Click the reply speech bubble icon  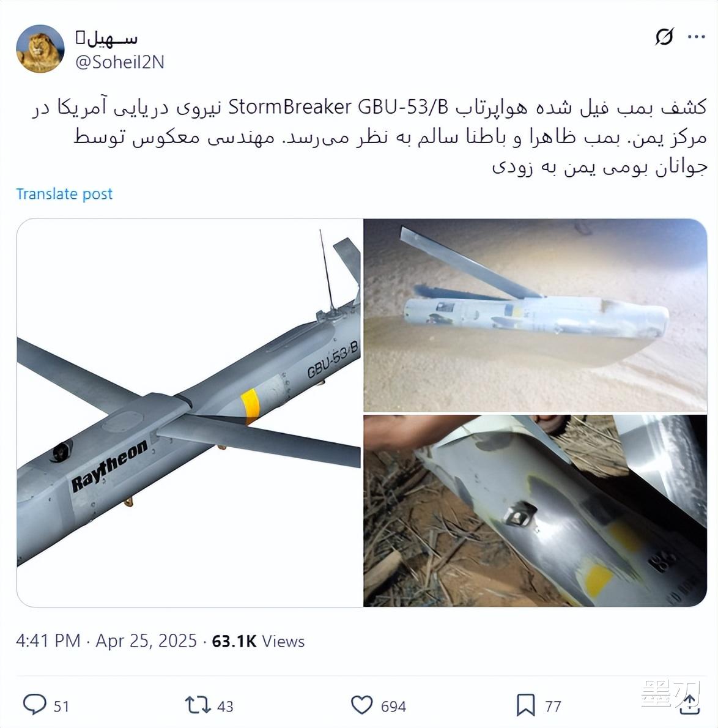click(x=35, y=705)
